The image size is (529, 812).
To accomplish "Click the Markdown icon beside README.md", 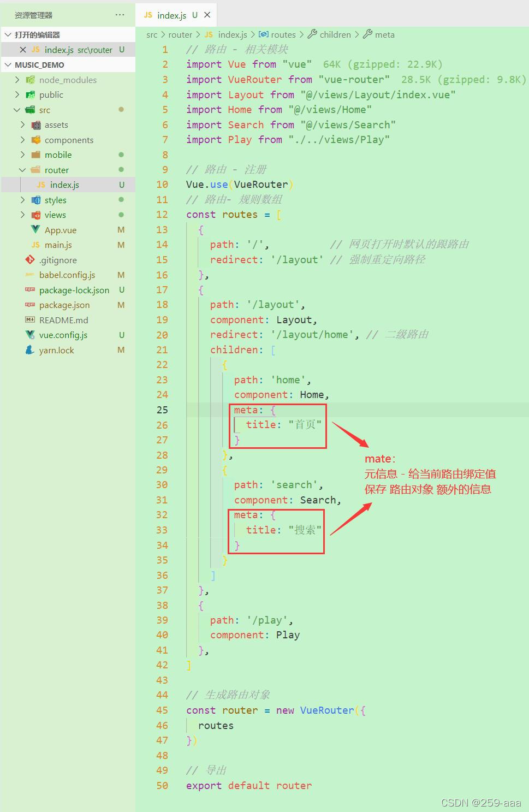I will coord(30,320).
